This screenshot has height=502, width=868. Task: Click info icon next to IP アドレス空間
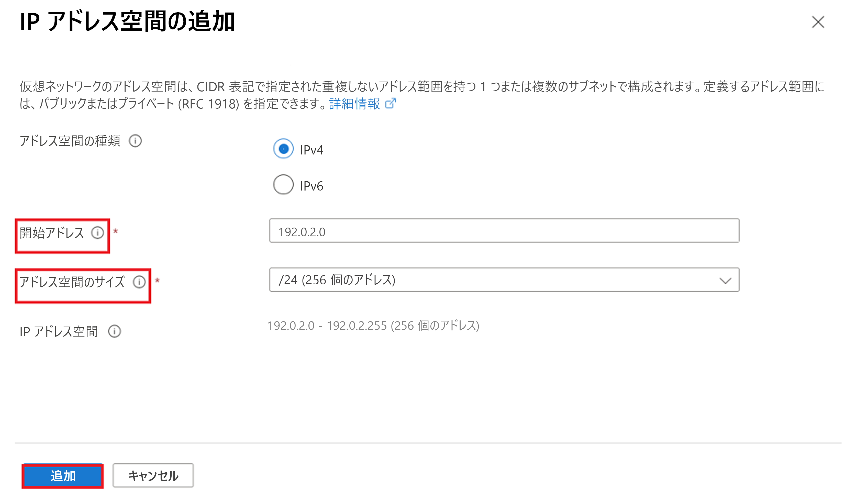tap(114, 331)
